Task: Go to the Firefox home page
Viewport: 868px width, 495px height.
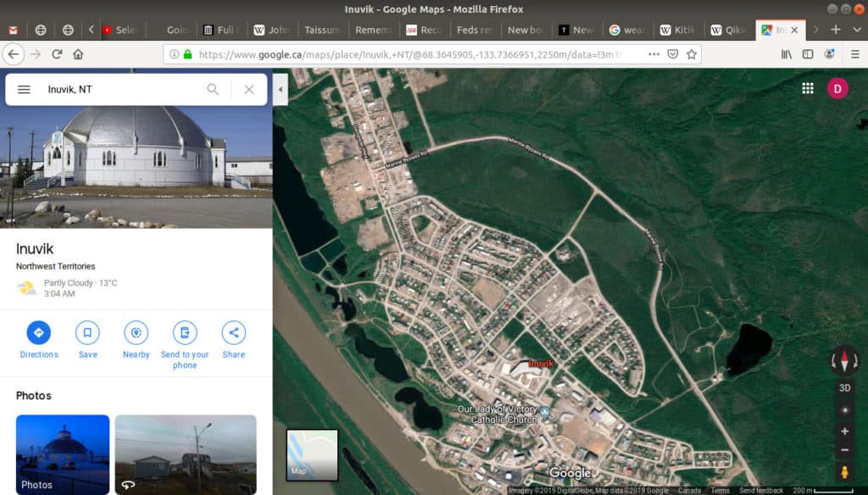Action: [78, 54]
